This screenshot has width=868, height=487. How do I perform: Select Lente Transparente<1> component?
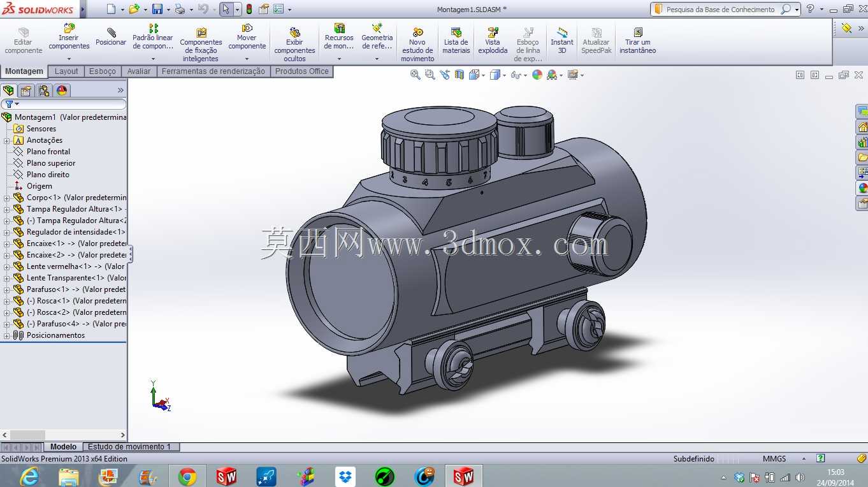coord(76,278)
